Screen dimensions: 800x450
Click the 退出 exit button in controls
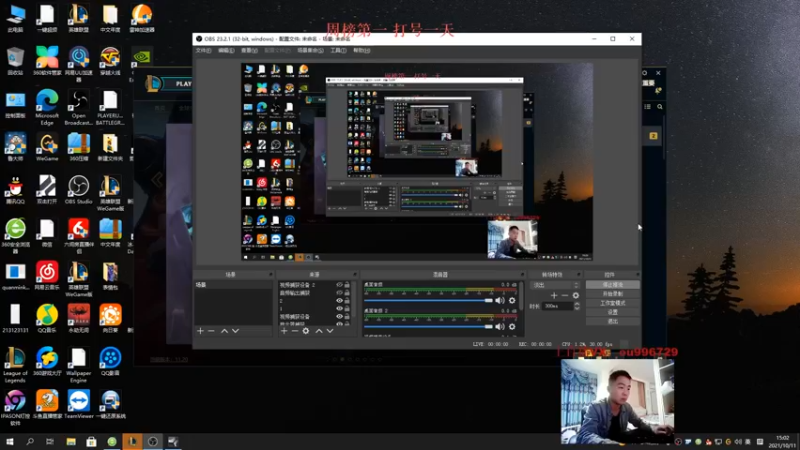coord(612,321)
